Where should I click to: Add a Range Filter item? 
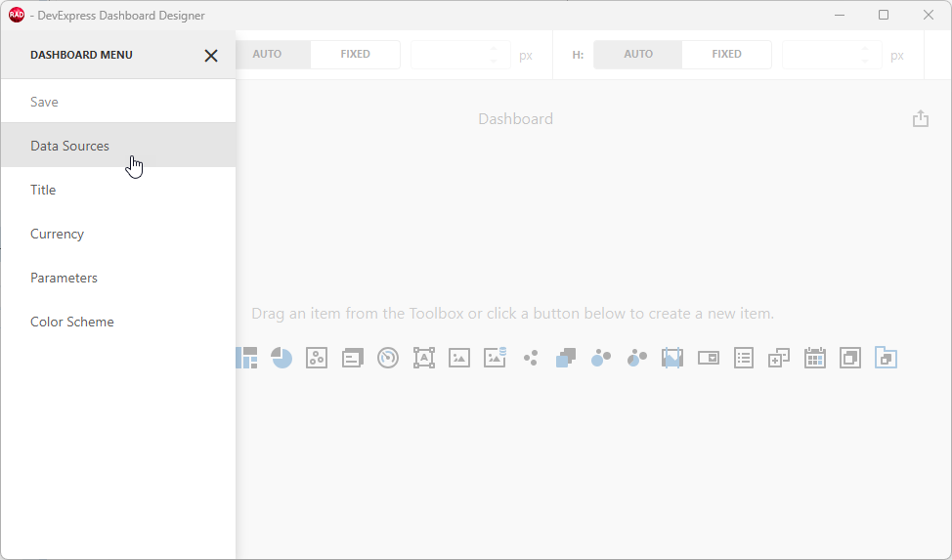pyautogui.click(x=672, y=358)
